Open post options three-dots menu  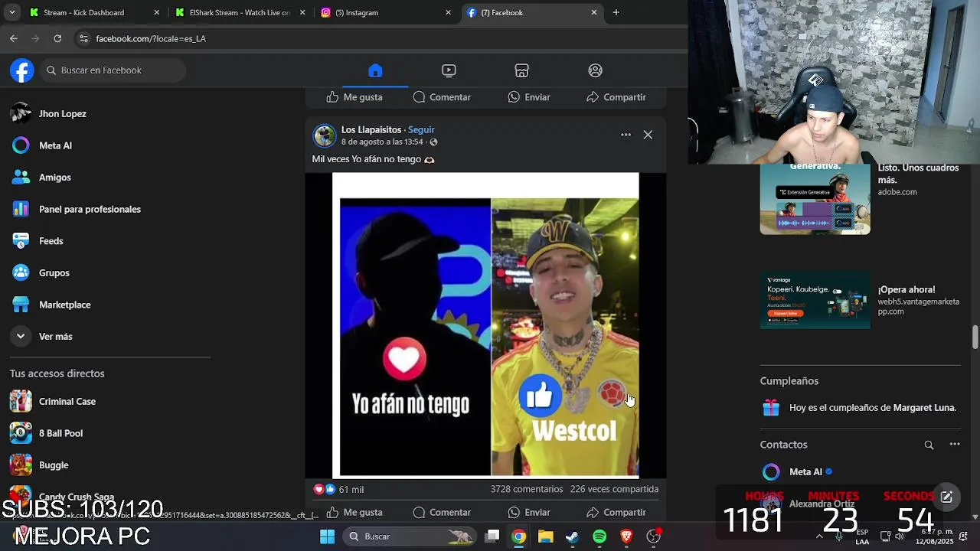point(626,135)
